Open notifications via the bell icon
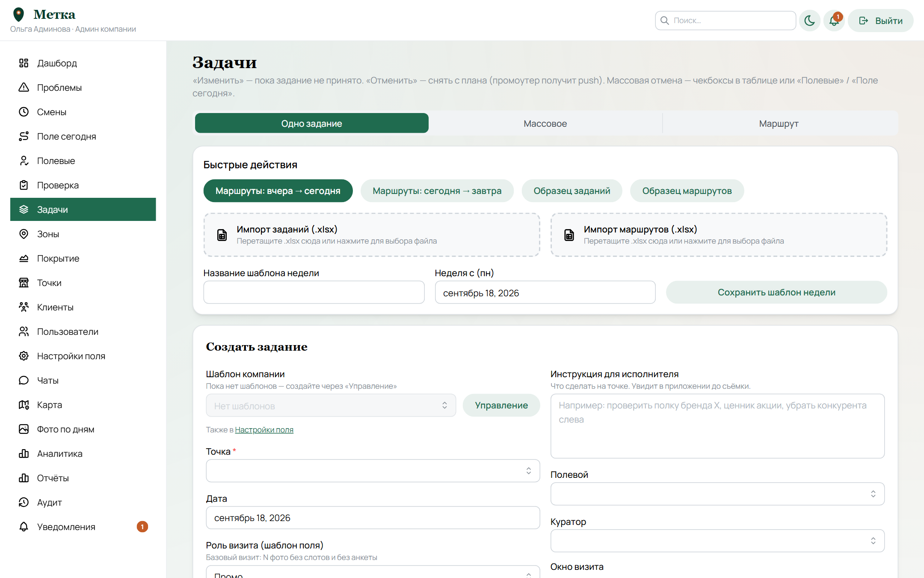This screenshot has height=578, width=924. (834, 21)
